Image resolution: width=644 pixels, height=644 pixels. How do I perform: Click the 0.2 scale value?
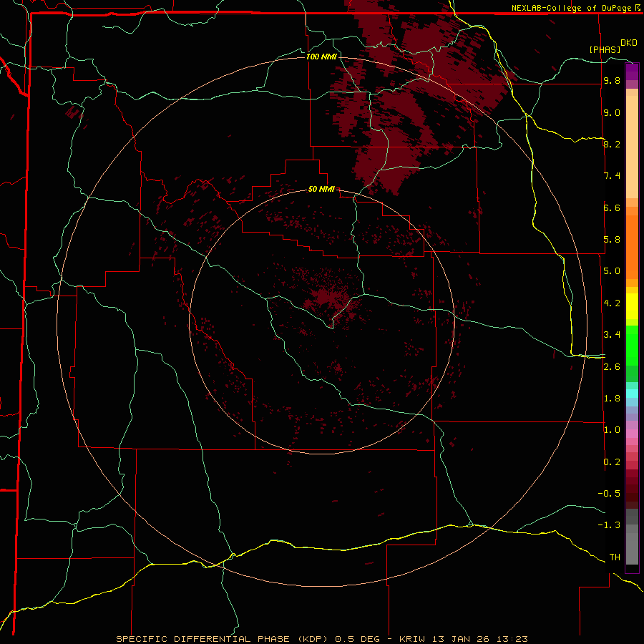(x=612, y=462)
